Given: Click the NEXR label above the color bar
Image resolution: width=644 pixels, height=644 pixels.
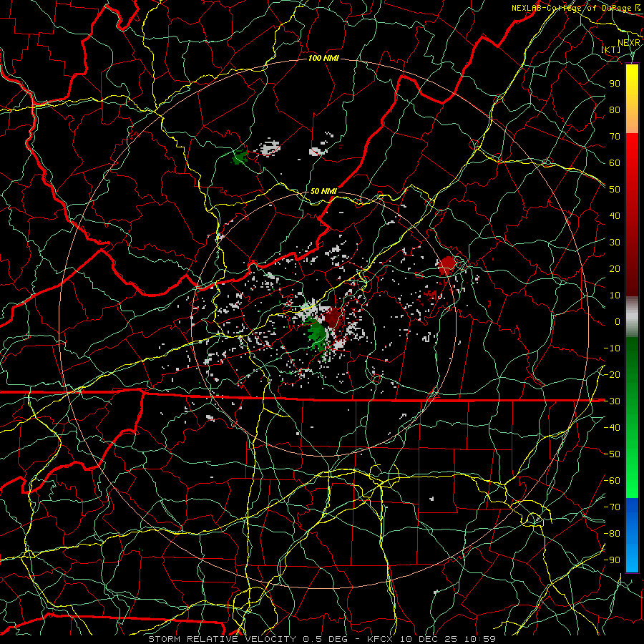Looking at the screenshot, I should pyautogui.click(x=628, y=43).
